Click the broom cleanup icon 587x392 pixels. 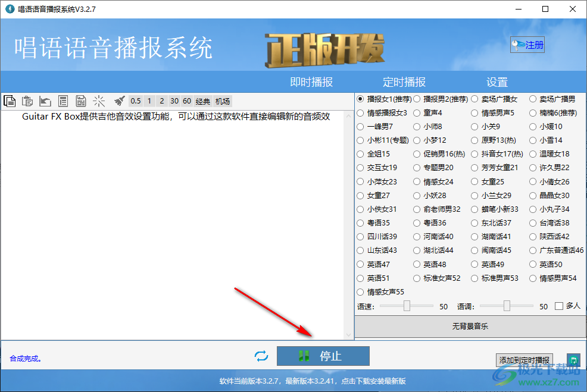click(118, 101)
